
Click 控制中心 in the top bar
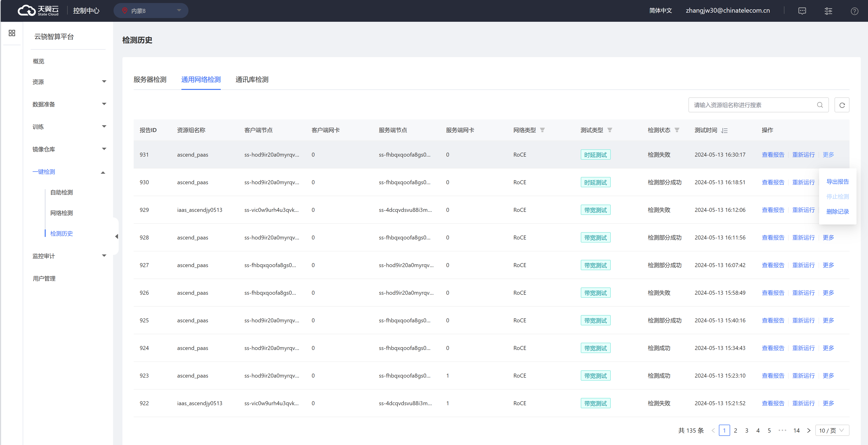pos(86,11)
